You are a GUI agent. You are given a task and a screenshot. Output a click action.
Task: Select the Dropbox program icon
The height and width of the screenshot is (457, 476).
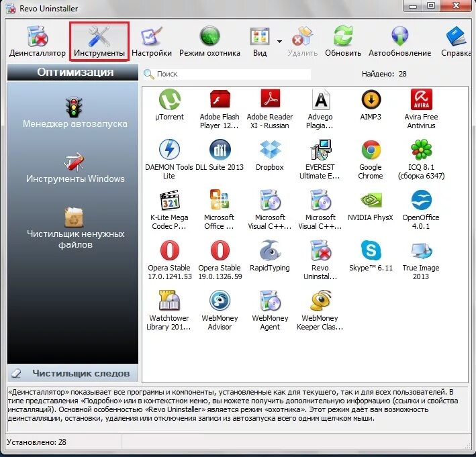coord(270,149)
